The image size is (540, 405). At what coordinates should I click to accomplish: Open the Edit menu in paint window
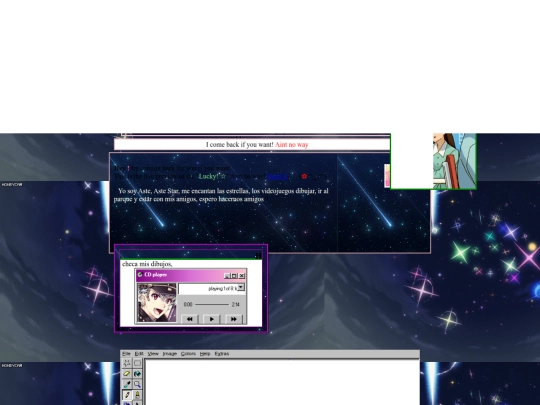[139, 354]
